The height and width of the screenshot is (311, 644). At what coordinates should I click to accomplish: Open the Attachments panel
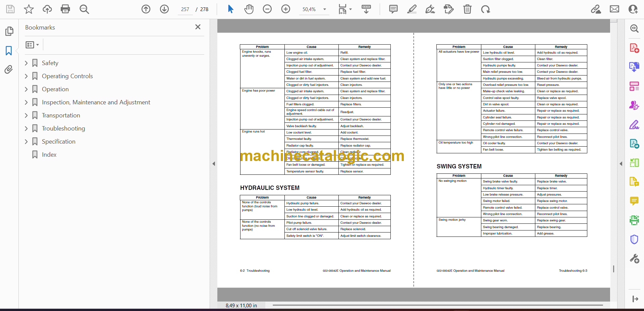click(9, 69)
